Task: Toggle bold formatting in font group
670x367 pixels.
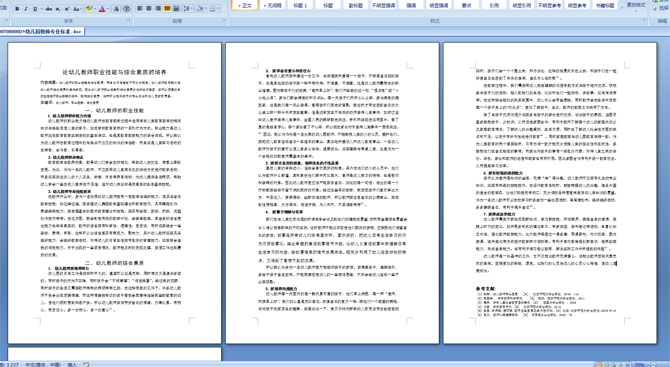Action: (17, 9)
